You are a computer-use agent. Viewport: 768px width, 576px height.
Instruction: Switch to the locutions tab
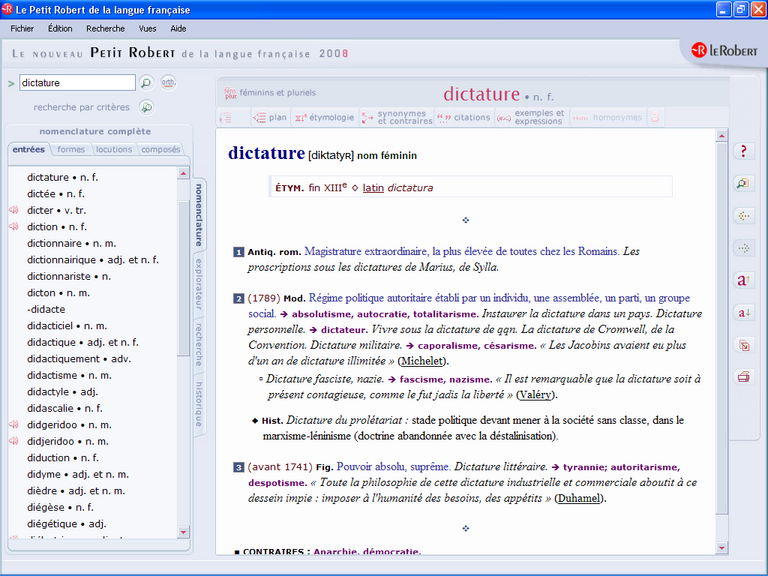(114, 149)
